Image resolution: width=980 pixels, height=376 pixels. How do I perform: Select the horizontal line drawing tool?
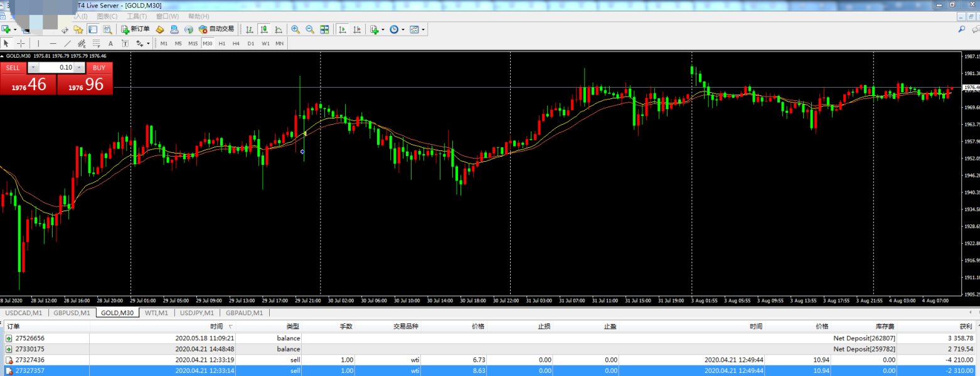(x=53, y=43)
